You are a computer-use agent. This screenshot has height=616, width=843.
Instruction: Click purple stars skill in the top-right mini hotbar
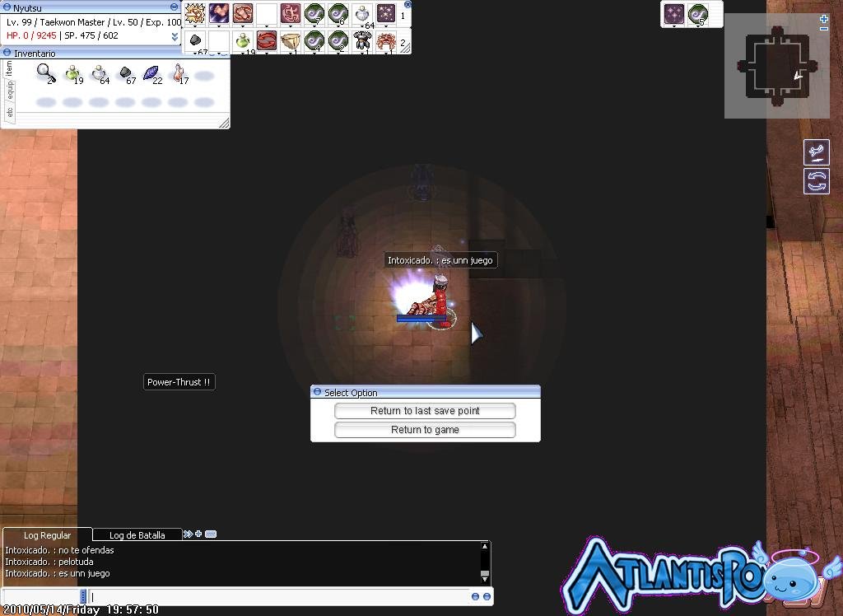tap(674, 14)
